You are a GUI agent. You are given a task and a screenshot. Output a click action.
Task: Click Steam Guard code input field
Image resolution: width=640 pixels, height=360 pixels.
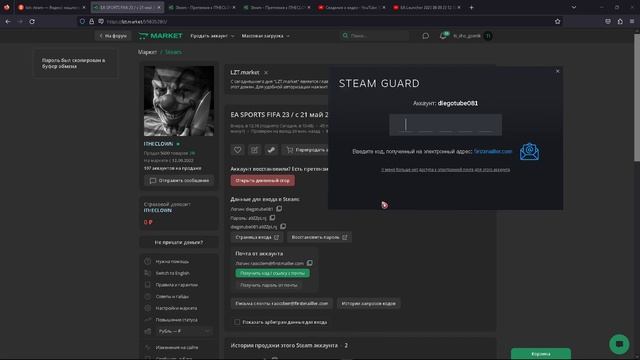tap(445, 124)
